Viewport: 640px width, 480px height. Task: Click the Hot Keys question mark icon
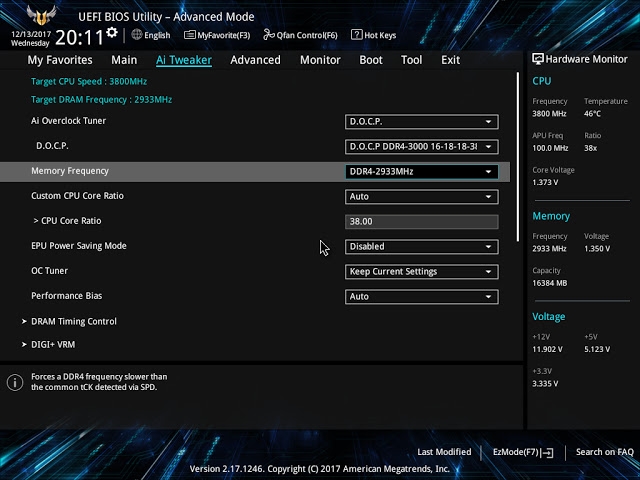pos(356,35)
